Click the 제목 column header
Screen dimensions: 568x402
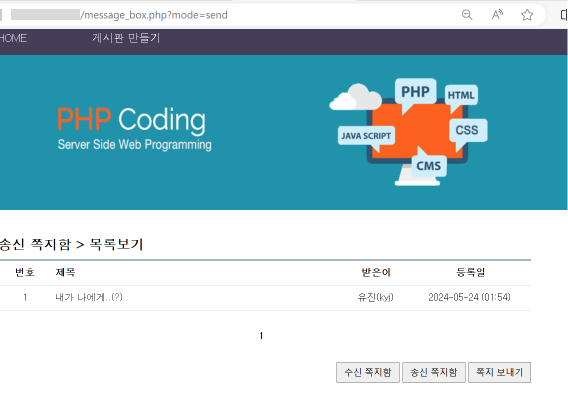click(x=65, y=272)
